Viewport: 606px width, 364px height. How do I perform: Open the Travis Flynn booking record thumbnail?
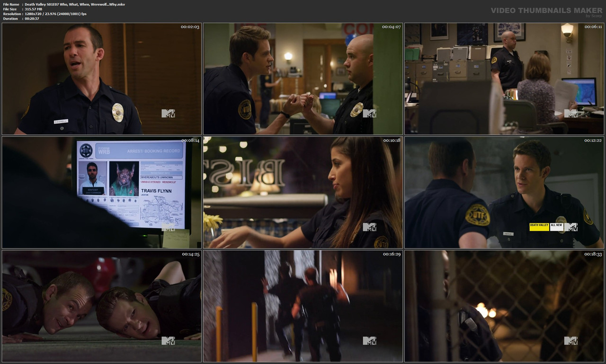tap(101, 192)
